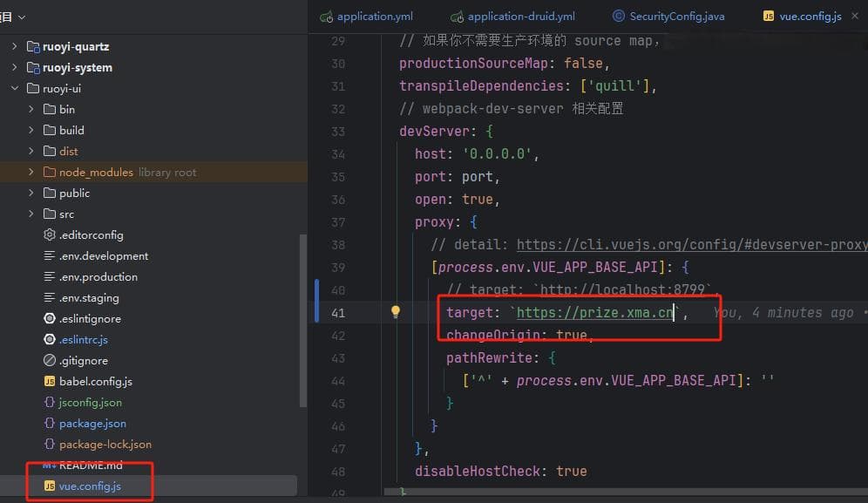Expand the bin folder
The height and width of the screenshot is (503, 868).
(x=31, y=109)
